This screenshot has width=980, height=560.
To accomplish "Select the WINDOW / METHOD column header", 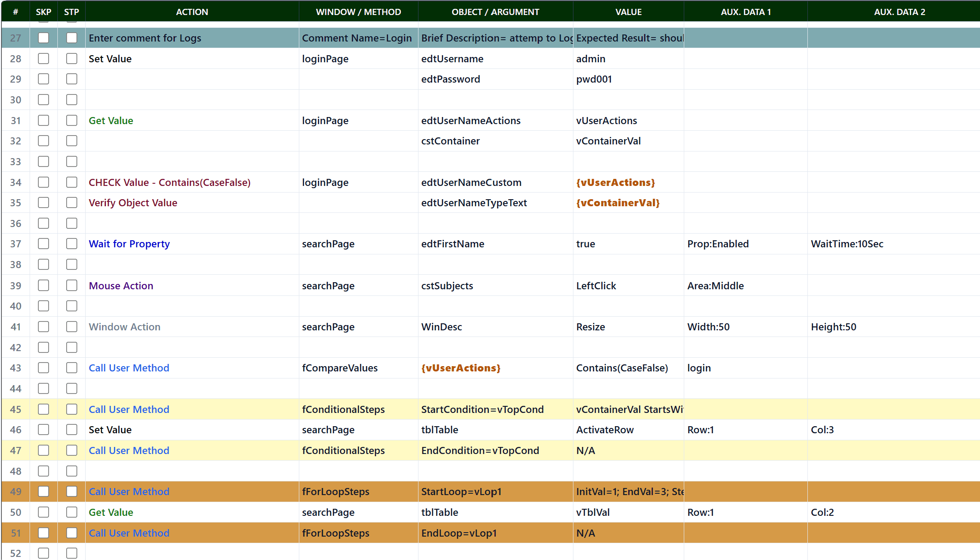I will pos(358,12).
